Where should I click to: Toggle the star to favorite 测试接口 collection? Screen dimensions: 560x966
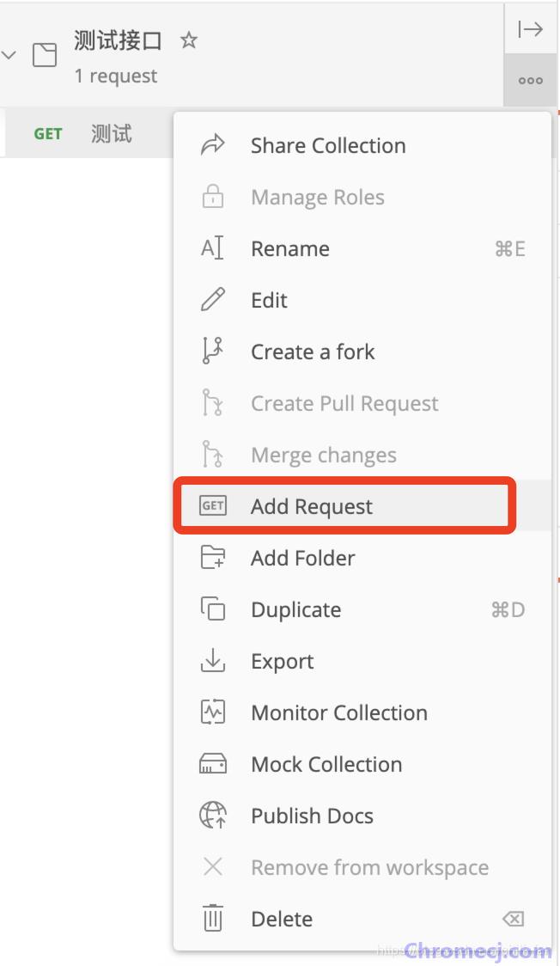(x=189, y=40)
